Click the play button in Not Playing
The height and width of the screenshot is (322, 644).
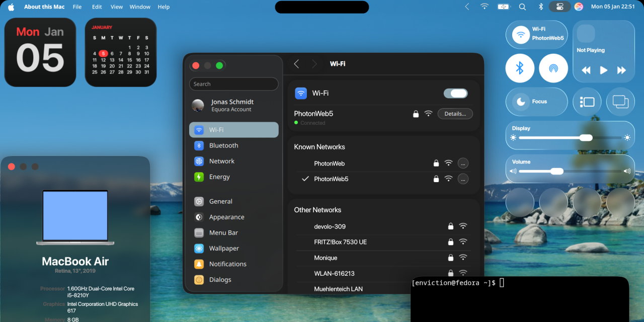pos(604,70)
